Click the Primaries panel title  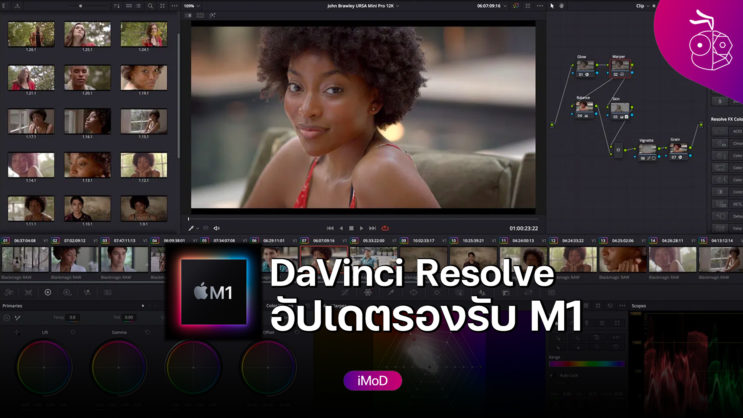(x=13, y=306)
